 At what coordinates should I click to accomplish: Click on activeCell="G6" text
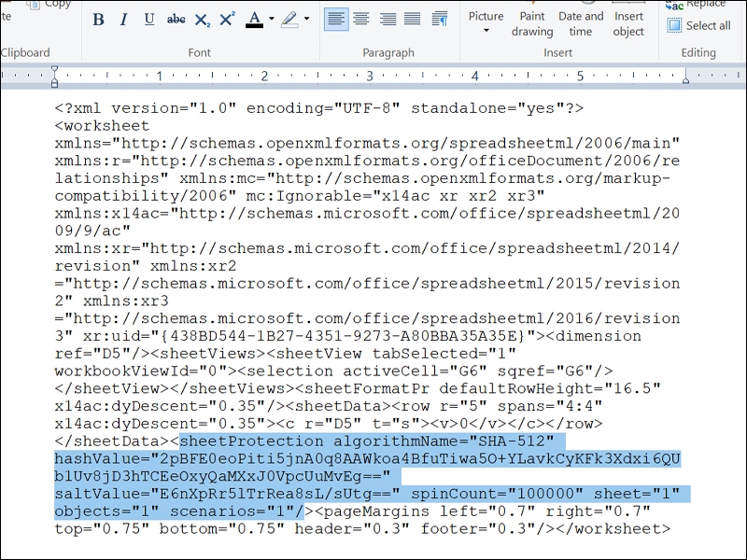(415, 371)
